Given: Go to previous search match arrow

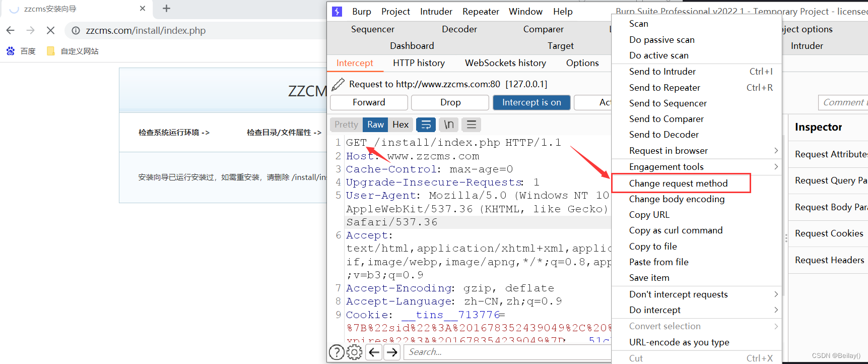Looking at the screenshot, I should pyautogui.click(x=374, y=352).
